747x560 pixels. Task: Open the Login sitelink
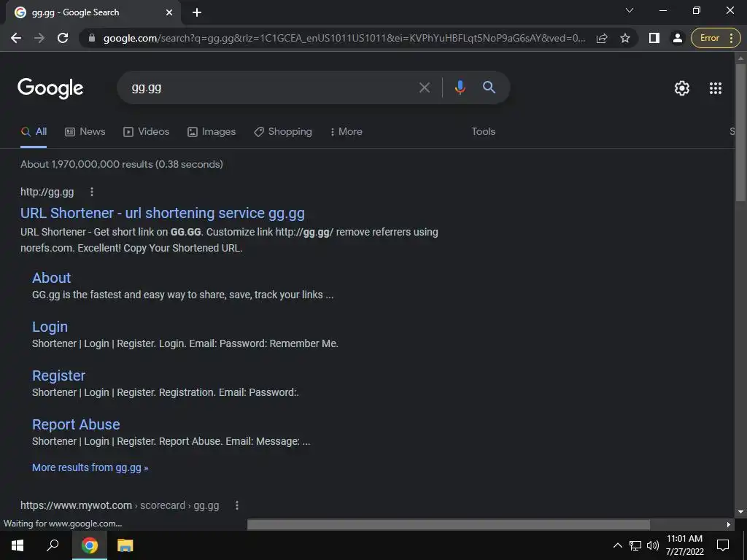pos(50,327)
